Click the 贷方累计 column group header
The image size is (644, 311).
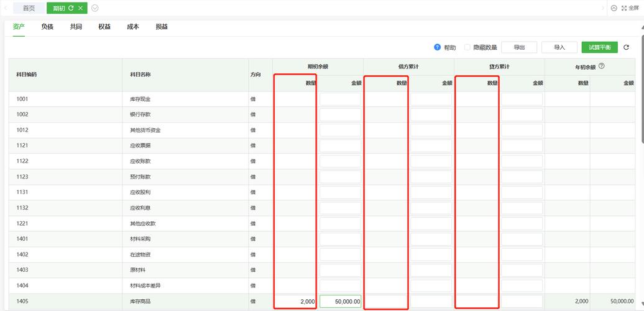pos(499,67)
